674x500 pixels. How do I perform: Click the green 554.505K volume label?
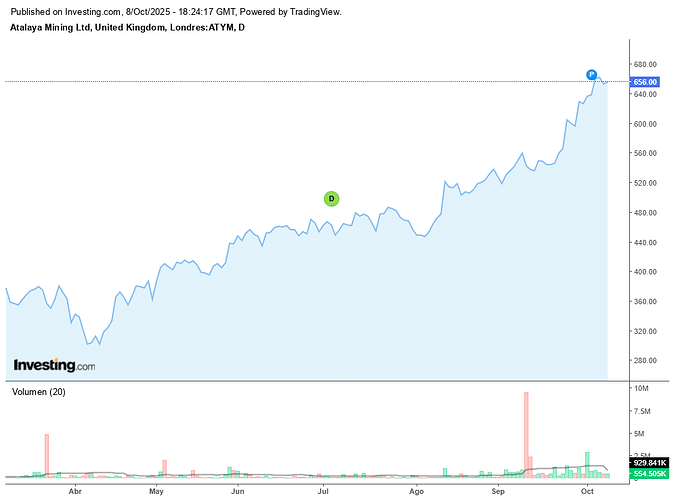point(647,473)
